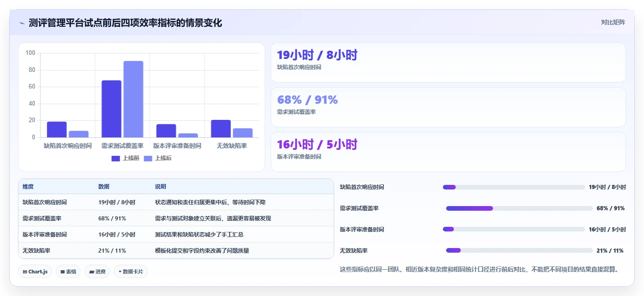The width and height of the screenshot is (644, 296).
Task: Toggle the 上线前 legend color box
Action: click(116, 158)
